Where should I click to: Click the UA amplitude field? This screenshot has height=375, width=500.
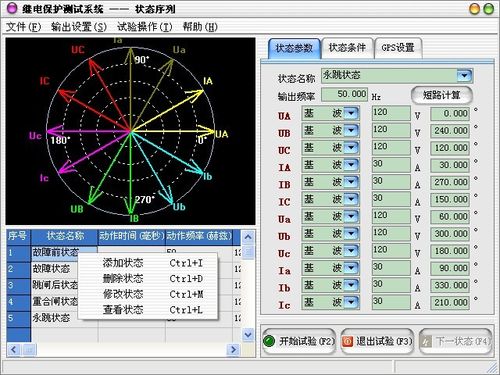tap(391, 113)
